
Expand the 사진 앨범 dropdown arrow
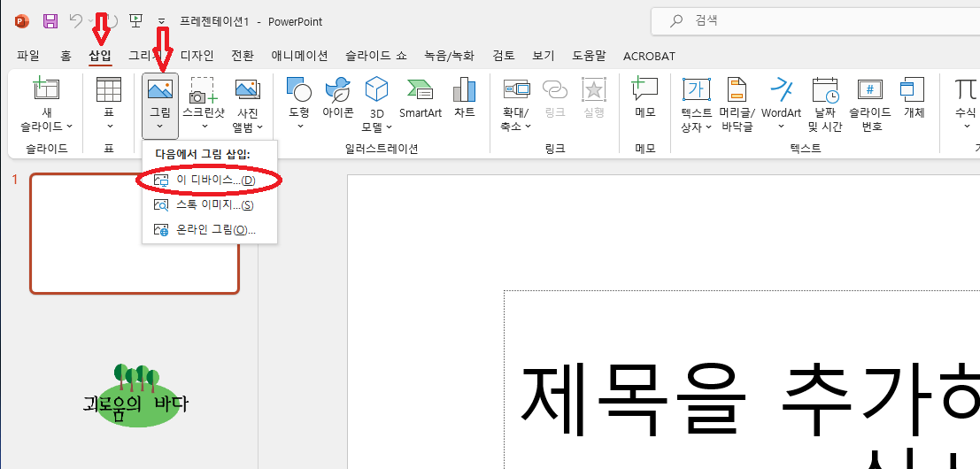(x=259, y=127)
